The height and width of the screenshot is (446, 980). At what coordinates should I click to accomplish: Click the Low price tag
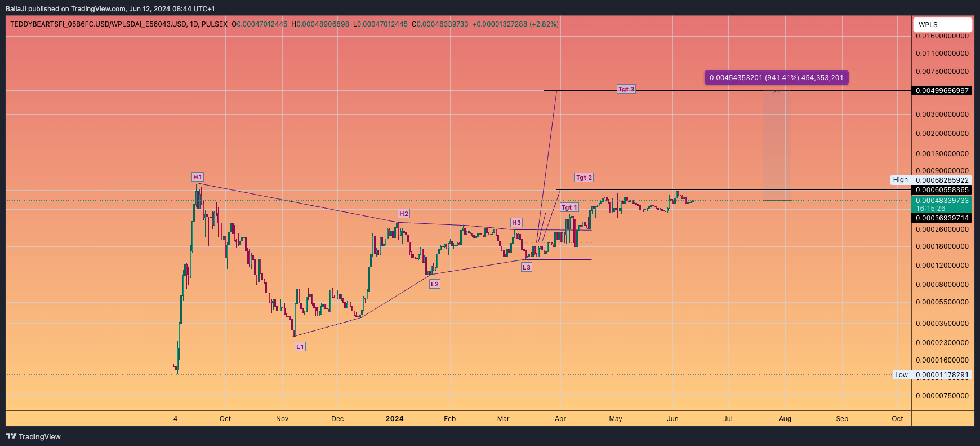901,375
